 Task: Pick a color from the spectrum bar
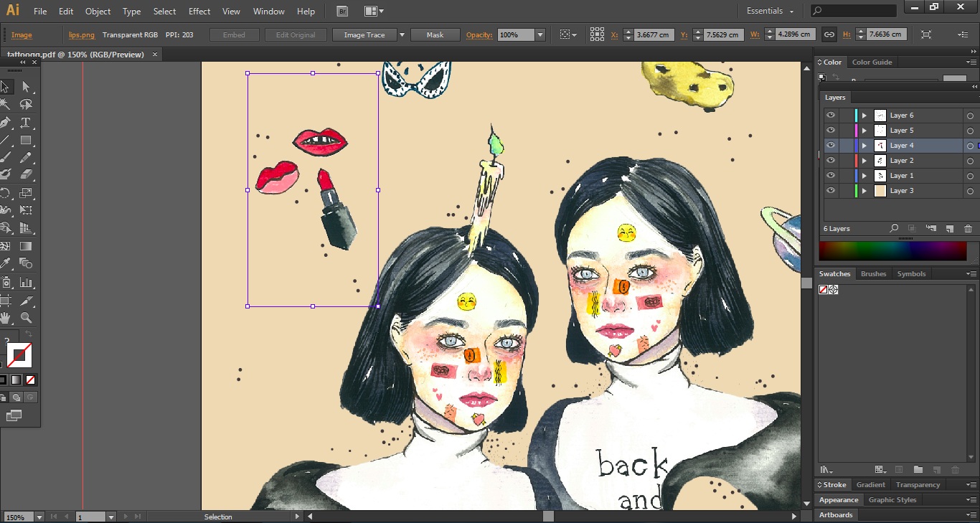(x=892, y=251)
